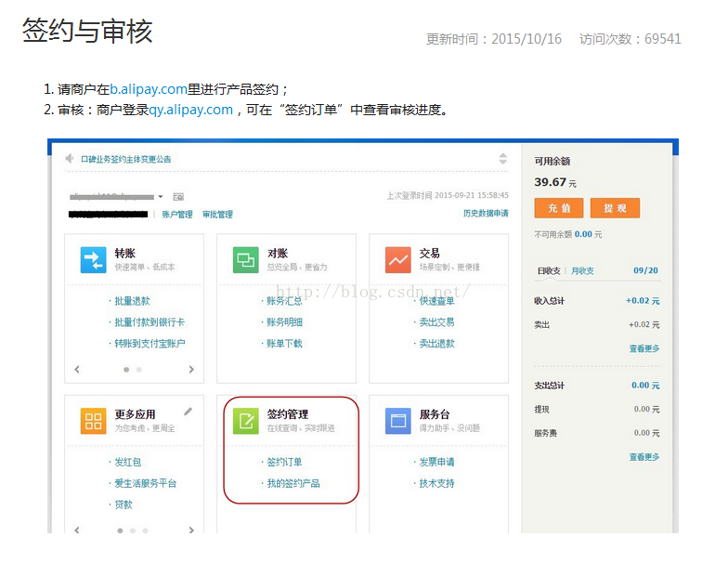Click the announcement up-down scroll arrows
The width and height of the screenshot is (728, 563).
coord(503,158)
